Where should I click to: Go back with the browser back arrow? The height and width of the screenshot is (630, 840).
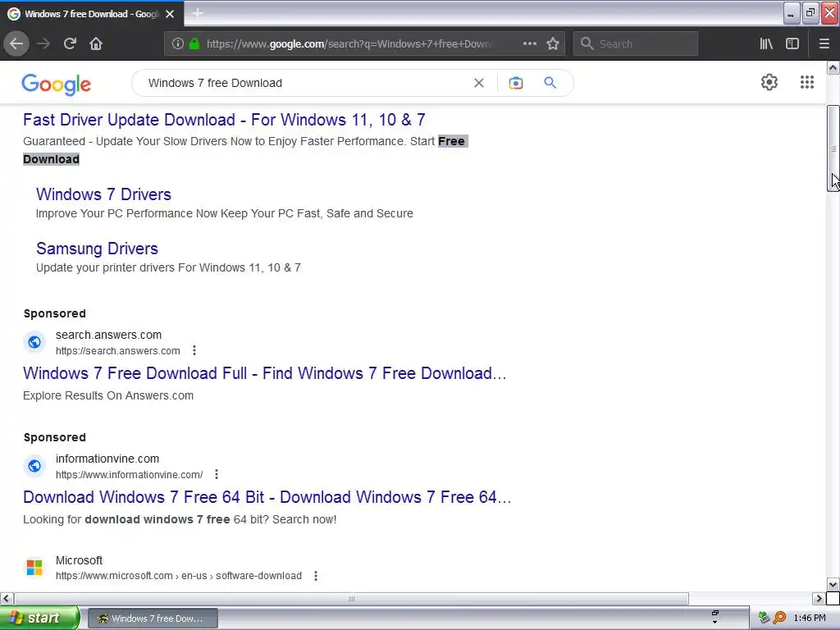pos(16,43)
